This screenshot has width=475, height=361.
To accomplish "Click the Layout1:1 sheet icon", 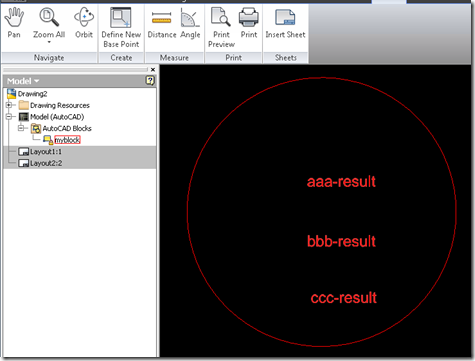I will [x=23, y=152].
